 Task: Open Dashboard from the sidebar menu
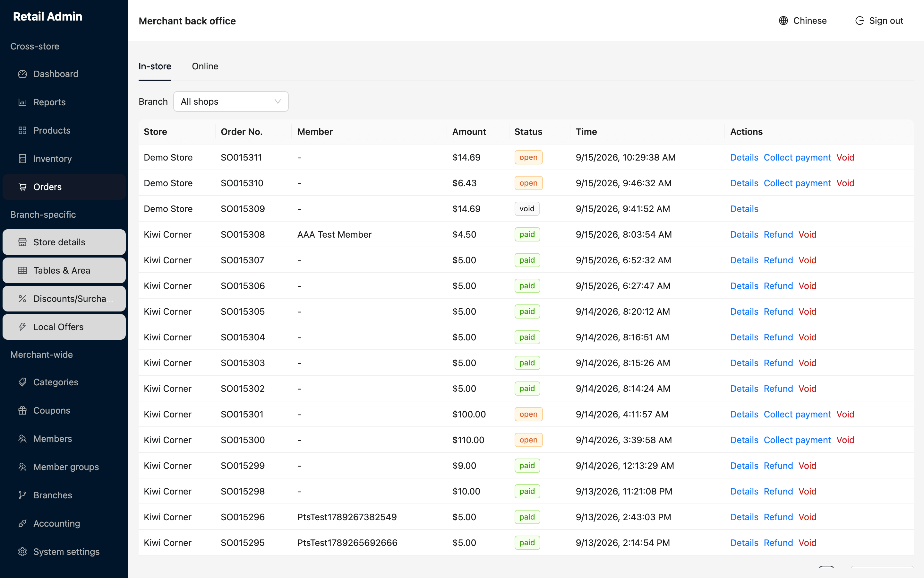64,74
